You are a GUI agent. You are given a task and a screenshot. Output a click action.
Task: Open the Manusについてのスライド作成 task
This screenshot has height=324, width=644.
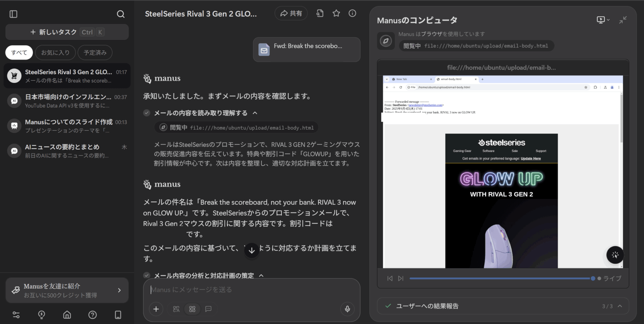pos(67,126)
